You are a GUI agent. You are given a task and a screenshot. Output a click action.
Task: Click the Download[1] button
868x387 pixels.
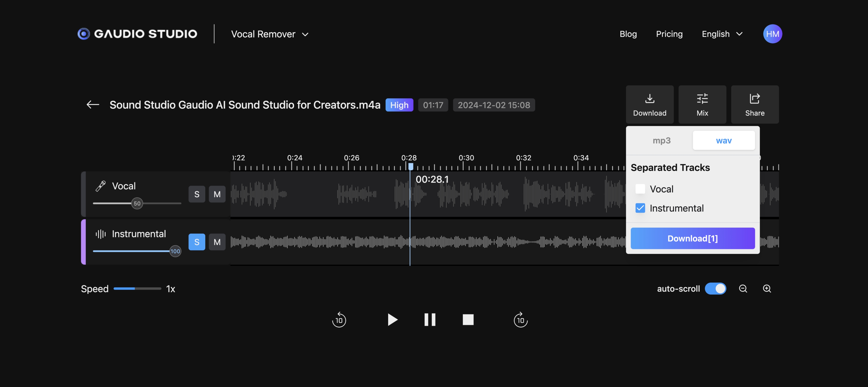tap(693, 238)
